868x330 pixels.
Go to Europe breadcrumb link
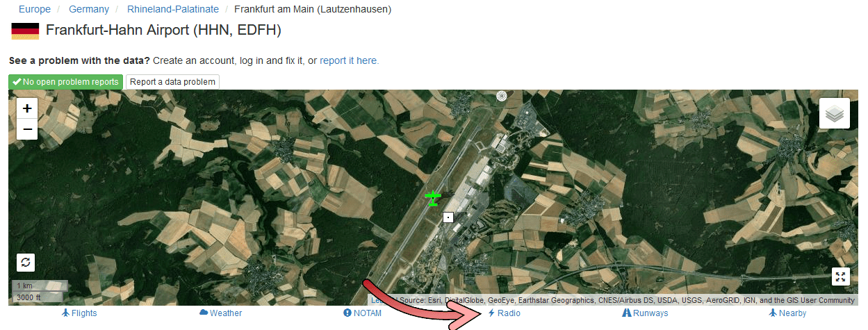point(35,10)
